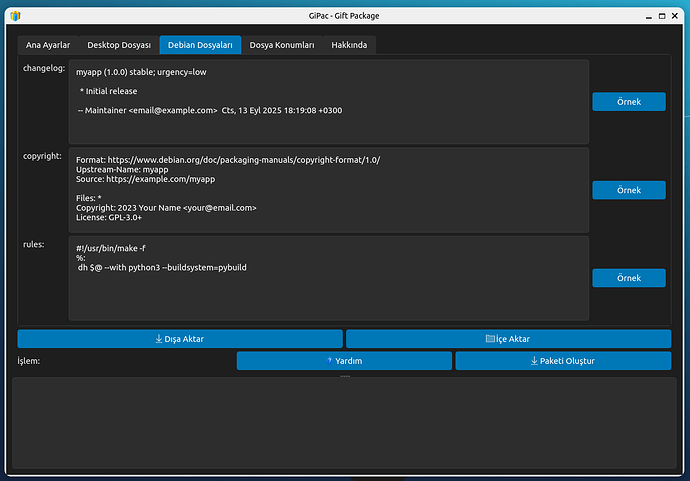Click the Maintainer email line in changelog
This screenshot has height=481, width=690.
[x=210, y=110]
